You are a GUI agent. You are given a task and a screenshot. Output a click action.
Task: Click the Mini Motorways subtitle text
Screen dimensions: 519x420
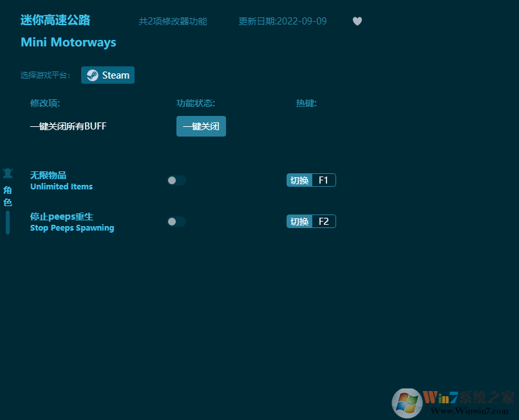tap(68, 42)
